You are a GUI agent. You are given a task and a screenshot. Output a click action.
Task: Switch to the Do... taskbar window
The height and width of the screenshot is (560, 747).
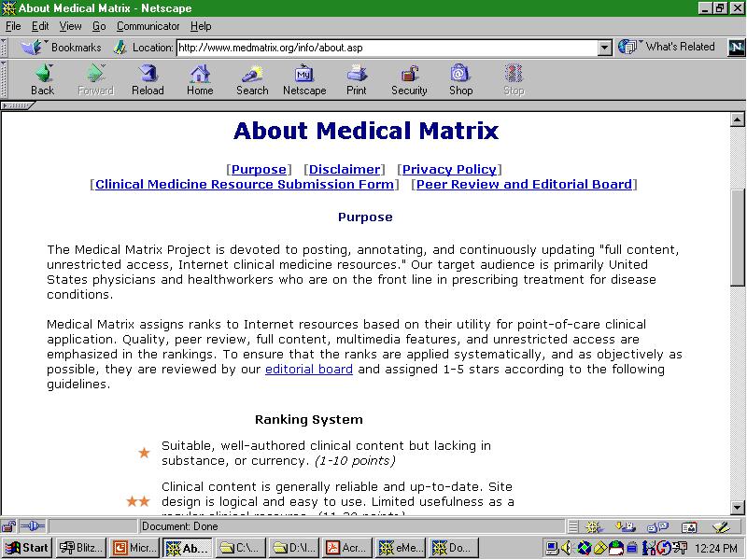tap(454, 548)
